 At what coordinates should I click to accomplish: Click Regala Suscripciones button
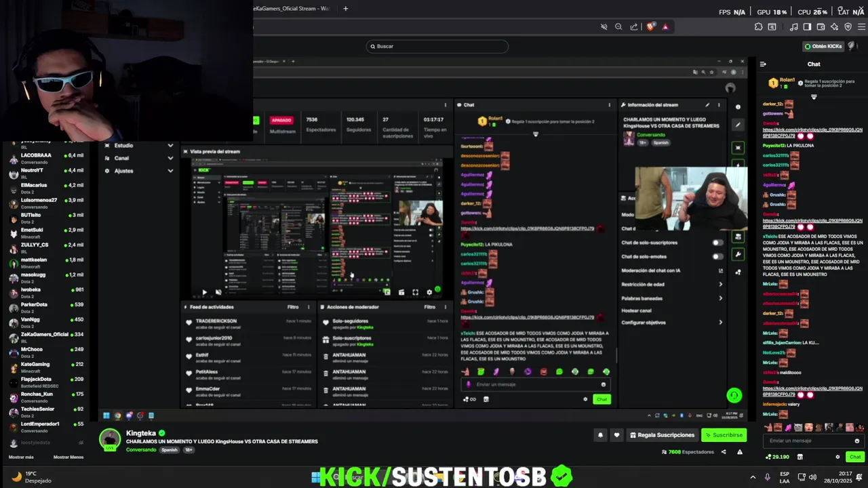point(662,435)
